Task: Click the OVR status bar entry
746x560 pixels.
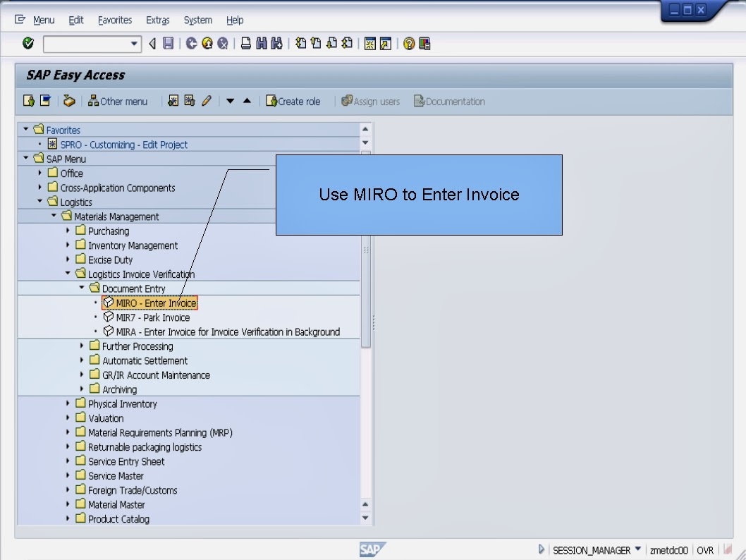Action: (705, 551)
